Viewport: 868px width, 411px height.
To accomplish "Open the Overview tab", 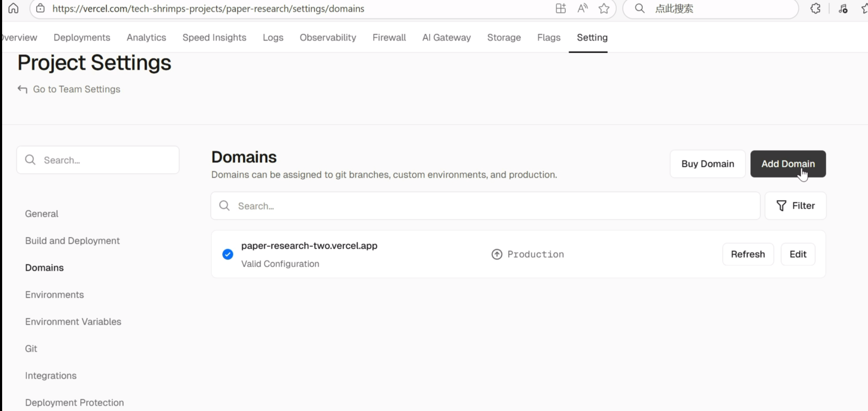I will pos(19,38).
